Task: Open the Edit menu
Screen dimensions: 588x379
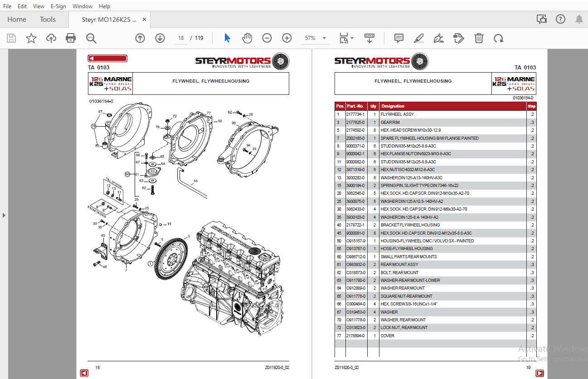Action: (x=22, y=6)
